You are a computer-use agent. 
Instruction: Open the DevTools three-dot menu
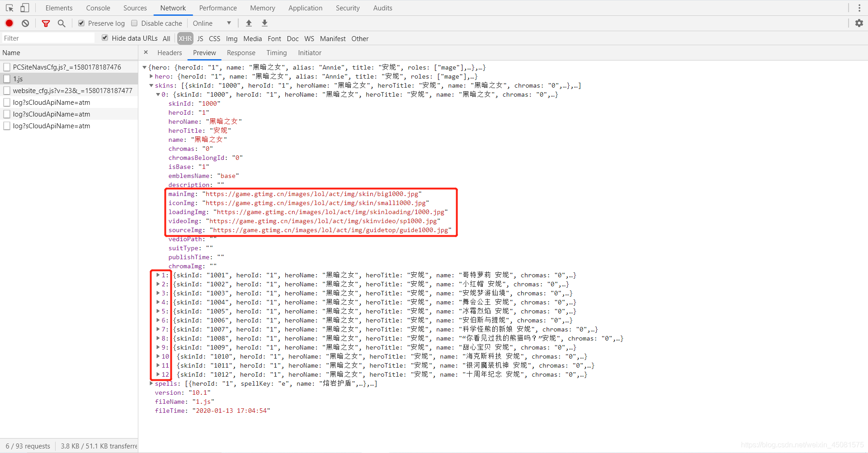[x=859, y=8]
